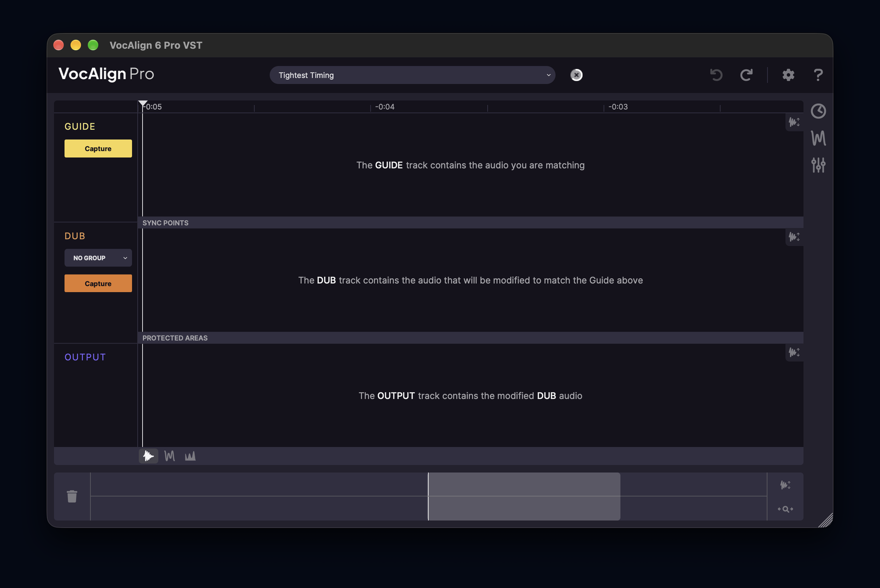Click the -0:04 mark on the time ruler
Screen dimensions: 880x588
[x=384, y=107]
